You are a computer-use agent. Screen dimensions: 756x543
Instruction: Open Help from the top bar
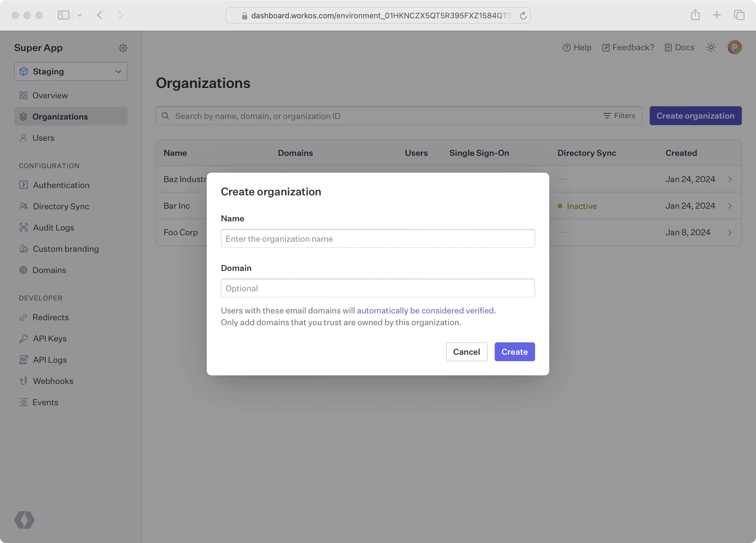(577, 47)
